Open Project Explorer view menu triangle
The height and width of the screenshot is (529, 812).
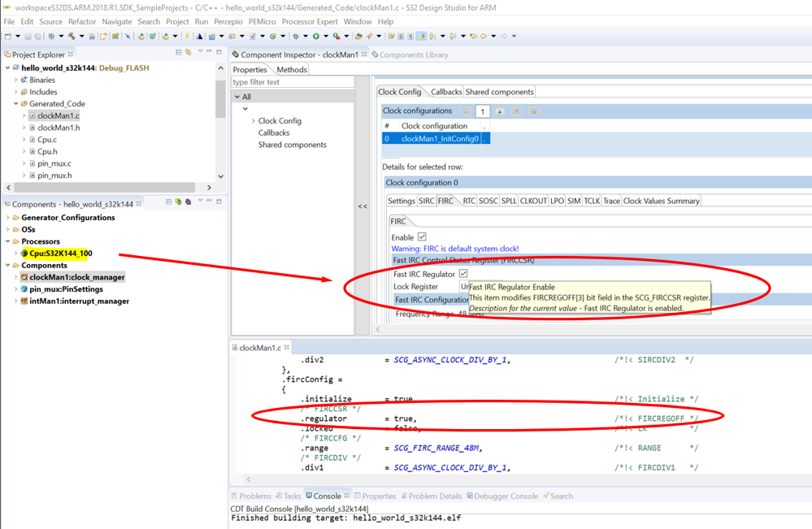point(200,51)
